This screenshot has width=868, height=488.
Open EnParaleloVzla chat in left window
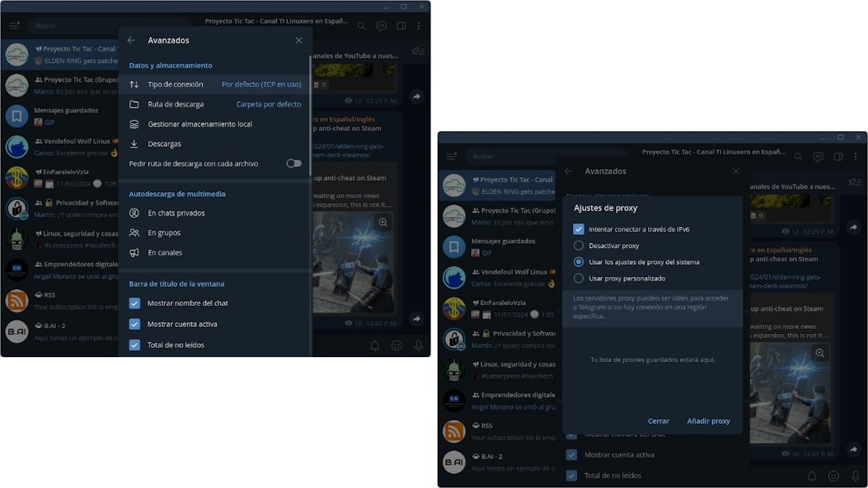(x=59, y=177)
